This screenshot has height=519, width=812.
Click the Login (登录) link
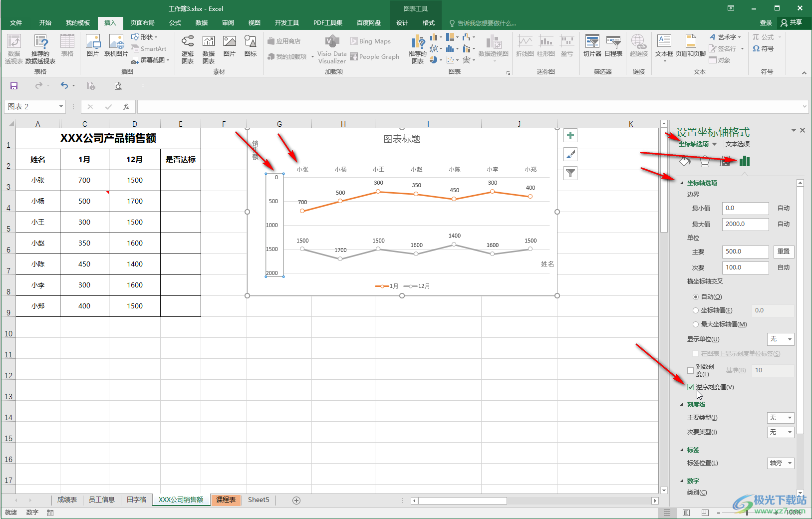pos(766,23)
